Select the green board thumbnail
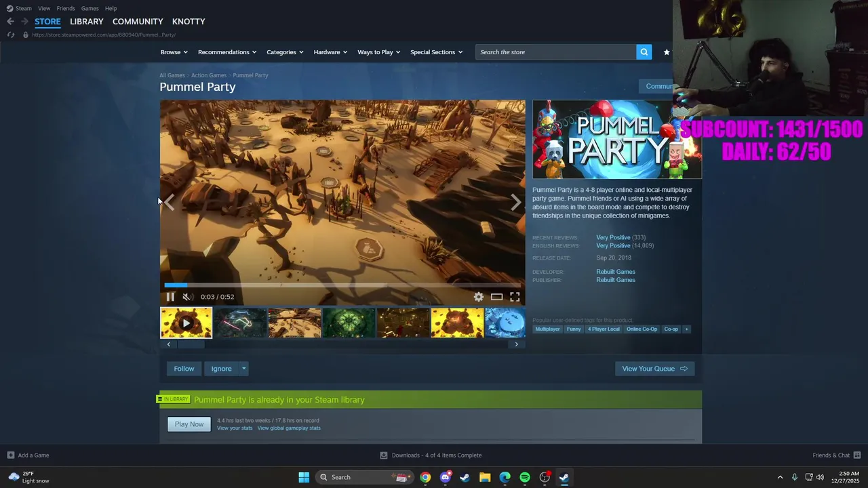The width and height of the screenshot is (868, 488). click(349, 323)
